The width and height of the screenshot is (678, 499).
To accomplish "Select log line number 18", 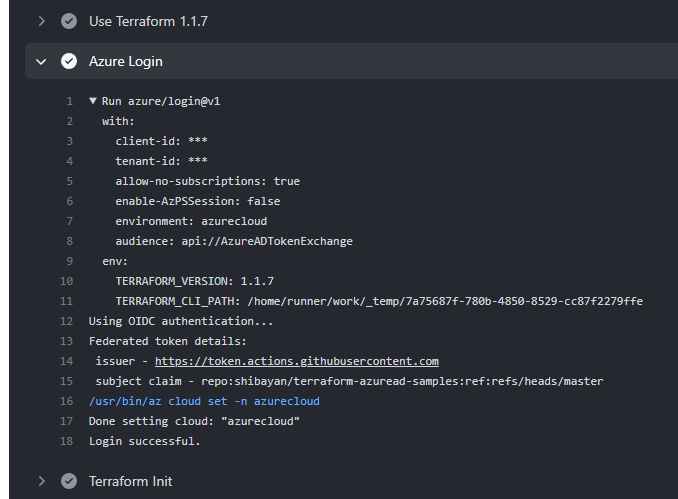I will (x=66, y=441).
